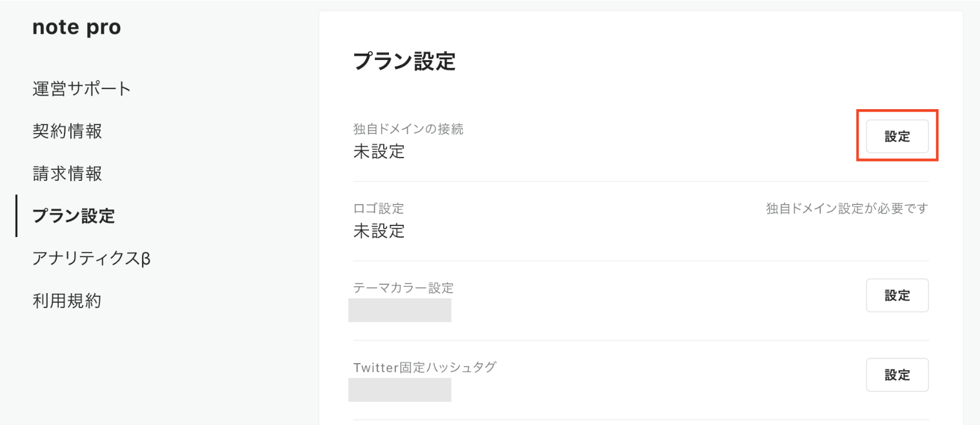Viewport: 980px width, 425px height.
Task: Open 運営サポート in the sidebar
Action: (x=82, y=88)
